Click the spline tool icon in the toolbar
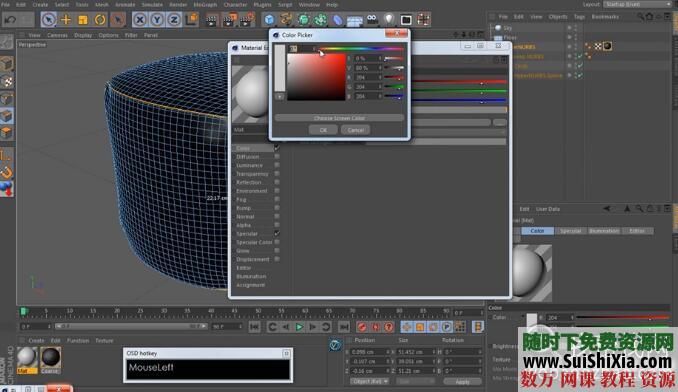This screenshot has width=678, height=392. tap(286, 19)
